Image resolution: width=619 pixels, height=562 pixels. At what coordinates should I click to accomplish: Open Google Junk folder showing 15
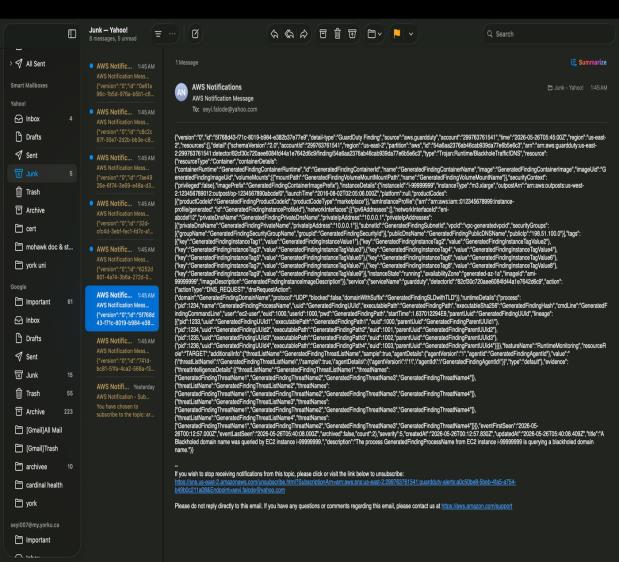(x=43, y=375)
